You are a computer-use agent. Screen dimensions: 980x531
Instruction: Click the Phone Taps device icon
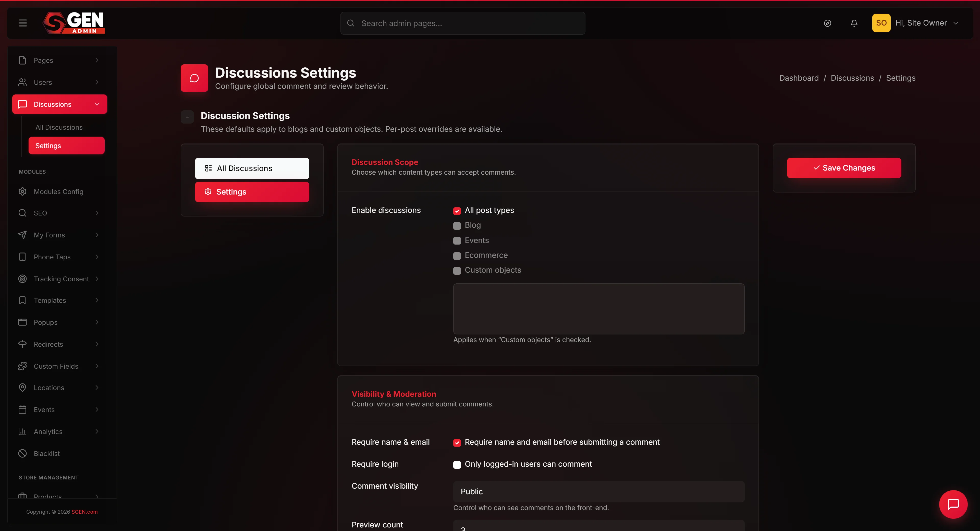22,257
